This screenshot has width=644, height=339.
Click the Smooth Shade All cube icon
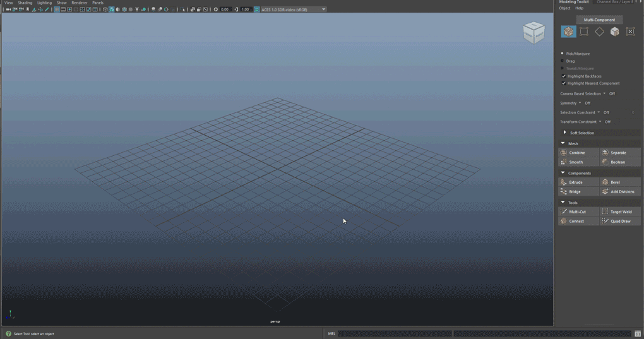pos(112,9)
